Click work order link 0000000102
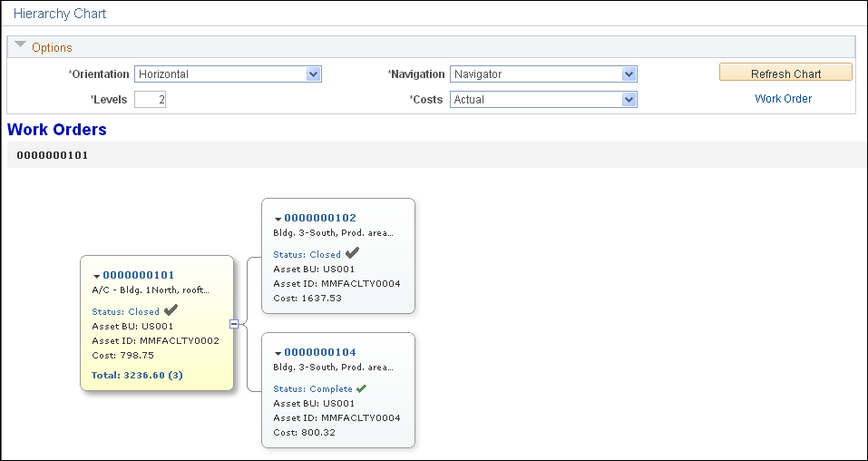The image size is (868, 461). 320,218
